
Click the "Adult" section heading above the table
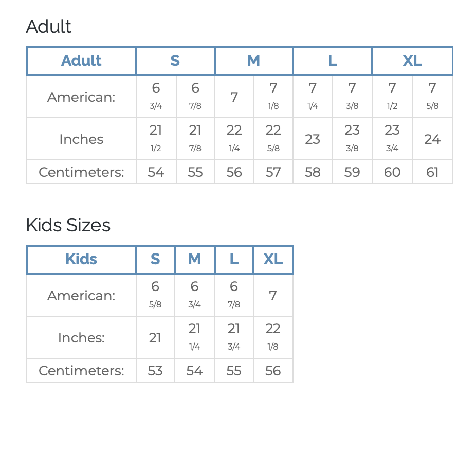(49, 27)
